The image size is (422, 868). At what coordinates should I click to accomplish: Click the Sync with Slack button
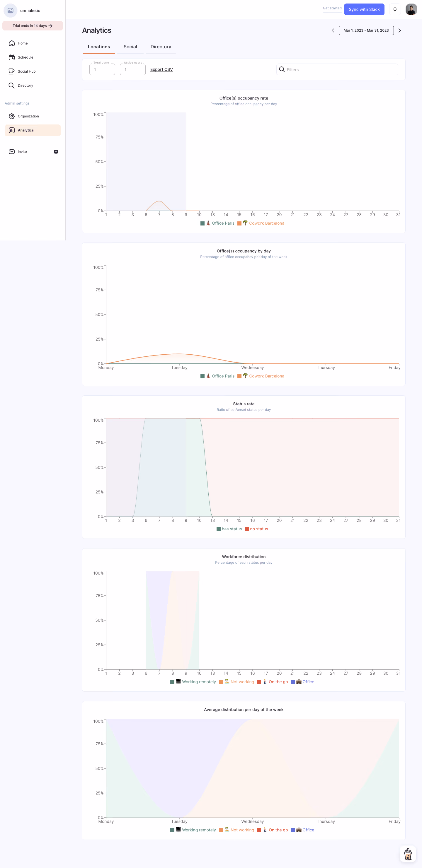[364, 9]
